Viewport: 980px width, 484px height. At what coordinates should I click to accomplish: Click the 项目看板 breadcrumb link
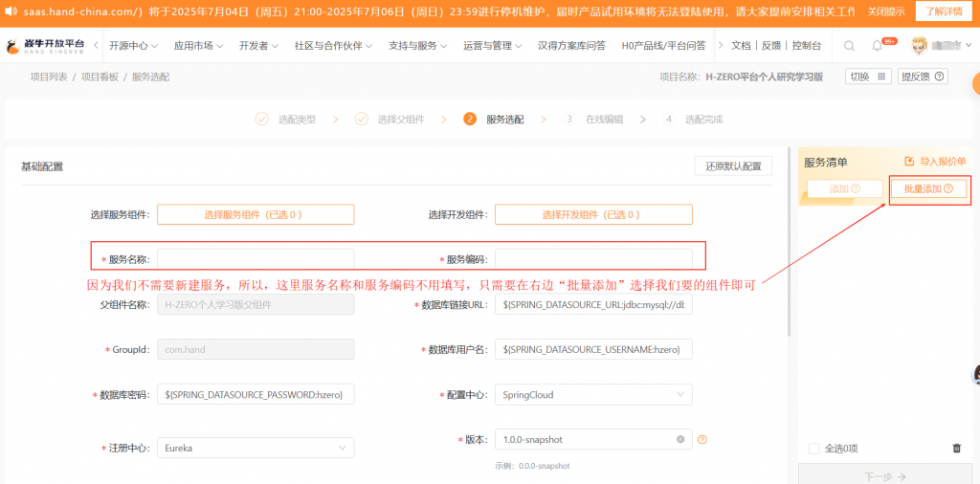click(x=100, y=77)
